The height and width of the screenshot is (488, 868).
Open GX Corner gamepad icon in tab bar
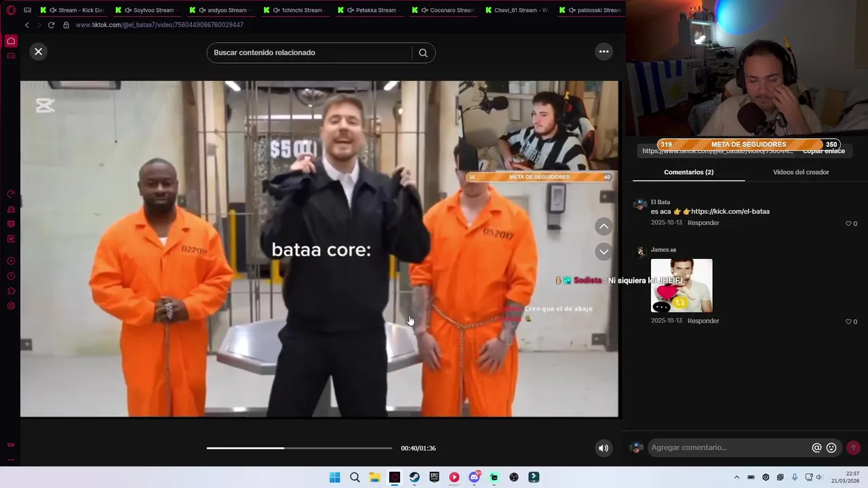tap(27, 10)
